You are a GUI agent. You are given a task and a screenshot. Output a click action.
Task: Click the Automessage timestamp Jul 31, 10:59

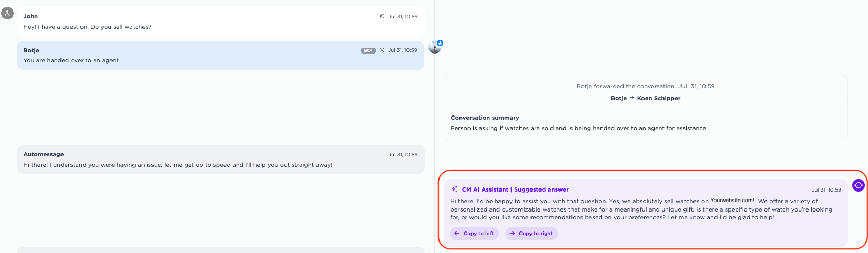(x=403, y=155)
